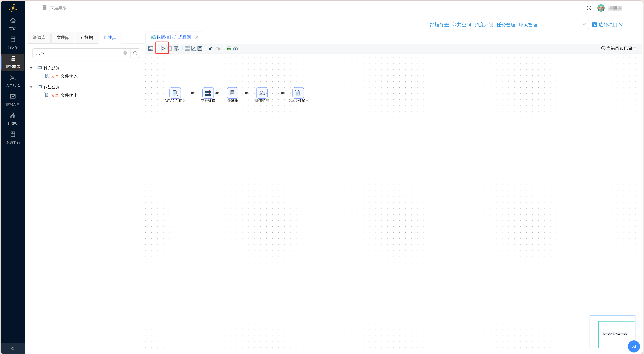The width and height of the screenshot is (644, 354).
Task: Expand the 选择项目 dropdown
Action: pyautogui.click(x=608, y=24)
